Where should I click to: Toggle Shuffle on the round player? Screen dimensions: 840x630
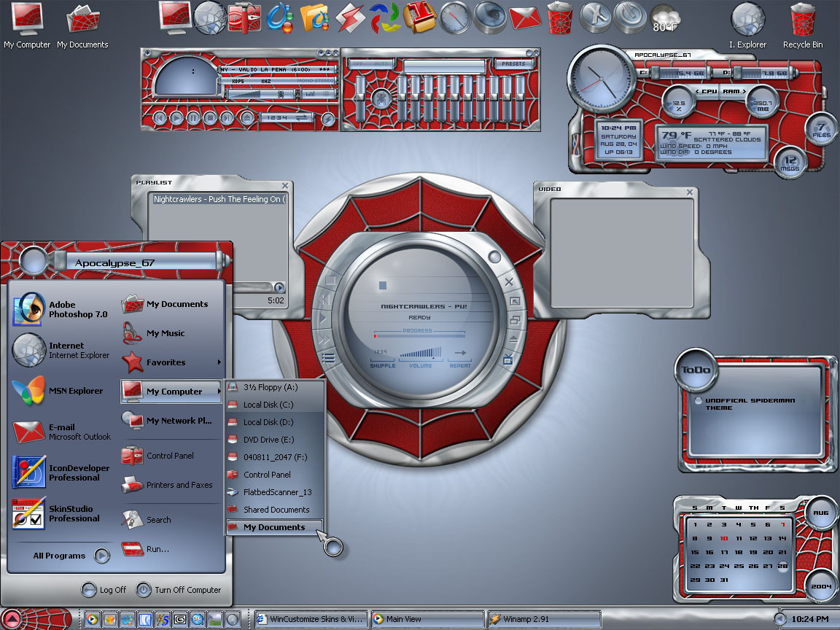click(x=383, y=359)
